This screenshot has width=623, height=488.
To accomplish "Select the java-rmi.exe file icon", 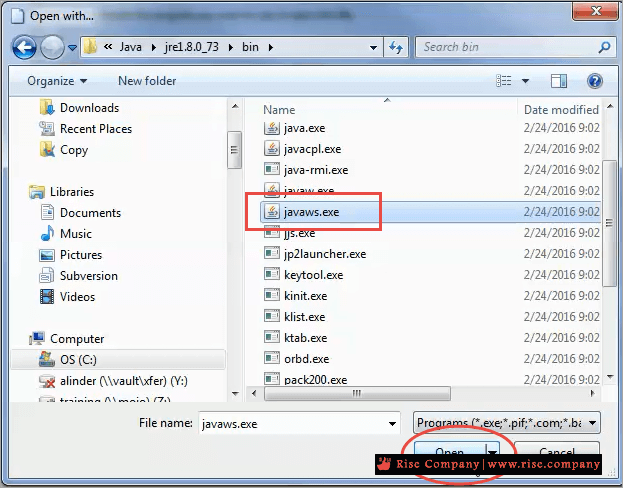I will (x=272, y=169).
